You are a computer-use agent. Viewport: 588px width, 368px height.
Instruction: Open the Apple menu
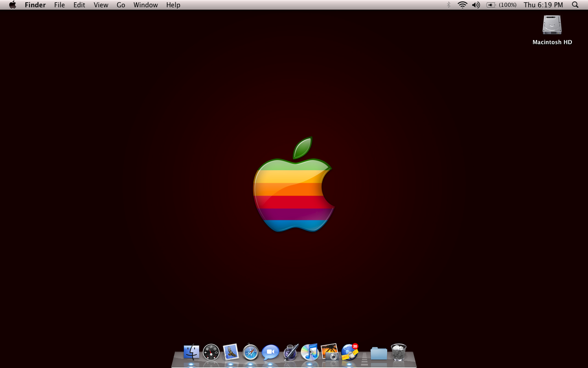click(12, 5)
